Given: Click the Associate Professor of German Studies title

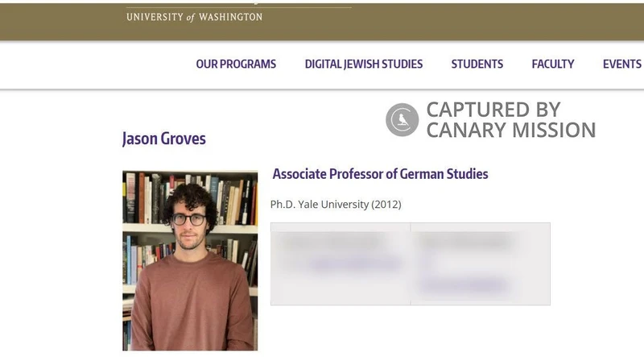Looking at the screenshot, I should point(380,174).
